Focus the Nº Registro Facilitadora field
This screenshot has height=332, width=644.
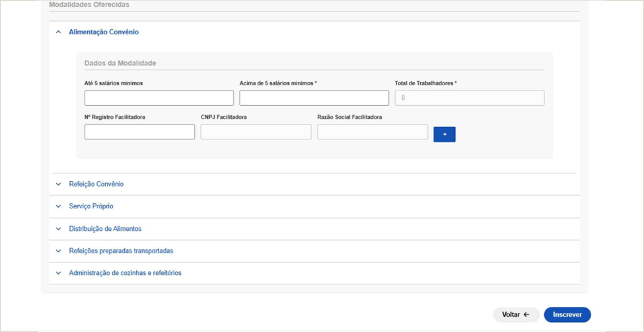pos(139,132)
